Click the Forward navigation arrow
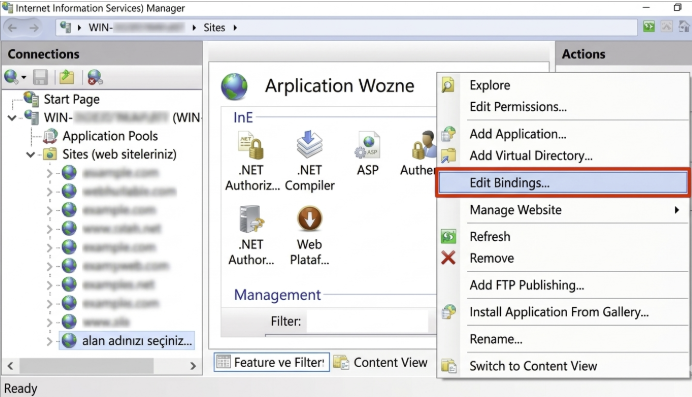This screenshot has height=397, width=692. pos(34,28)
